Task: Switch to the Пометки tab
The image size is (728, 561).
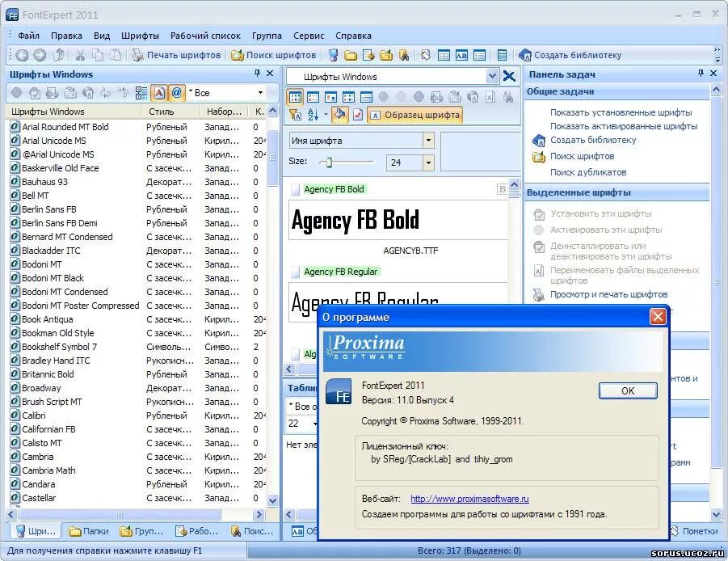Action: (694, 531)
